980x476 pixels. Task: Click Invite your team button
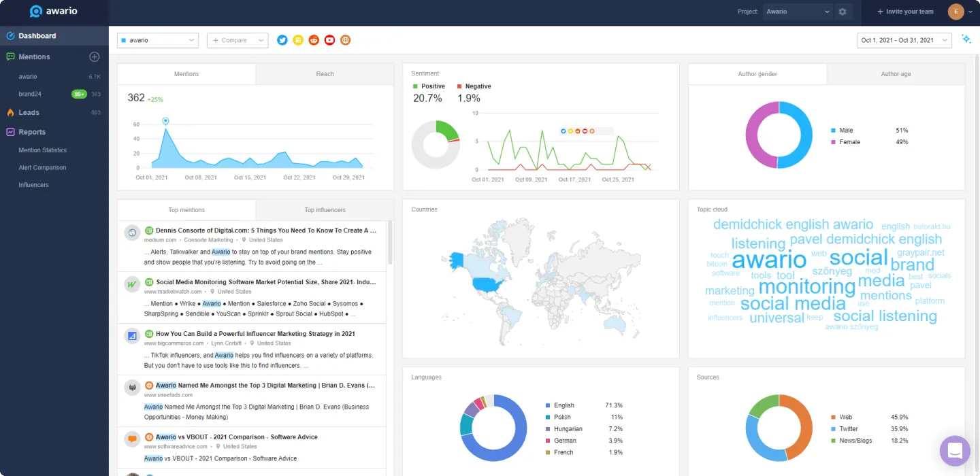point(905,12)
